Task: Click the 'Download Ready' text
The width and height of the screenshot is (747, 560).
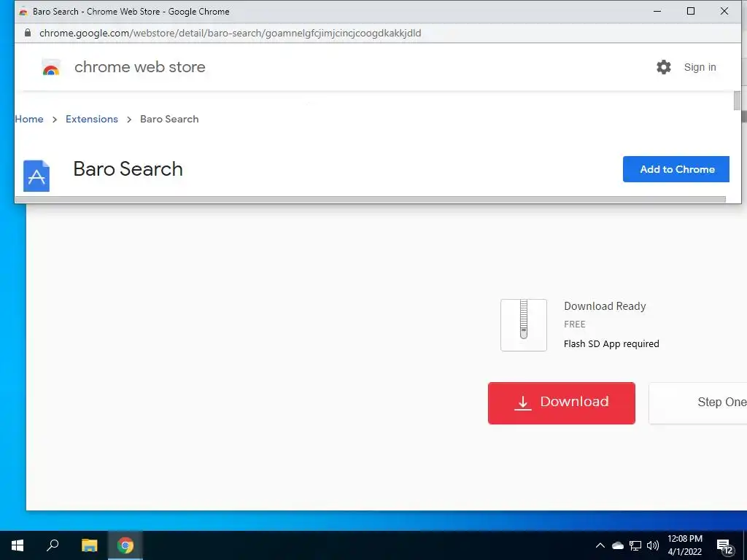Action: (x=605, y=306)
